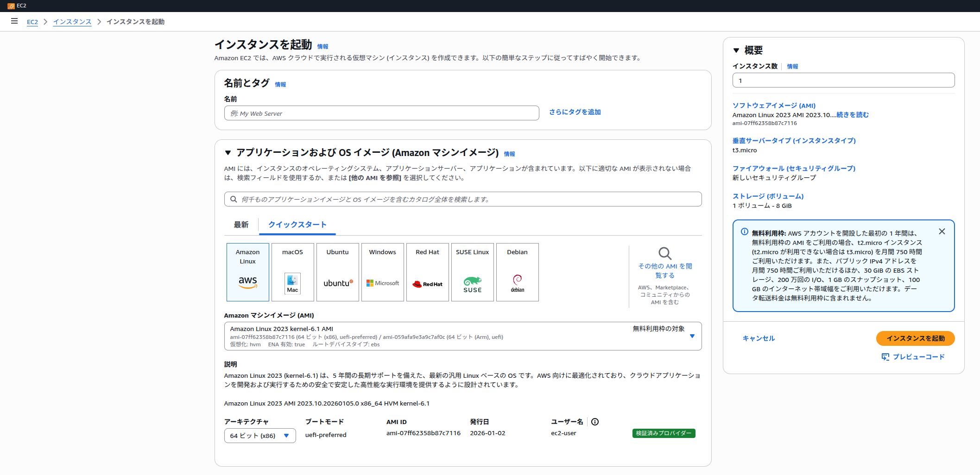Select the Windows AMI tile

coord(382,272)
